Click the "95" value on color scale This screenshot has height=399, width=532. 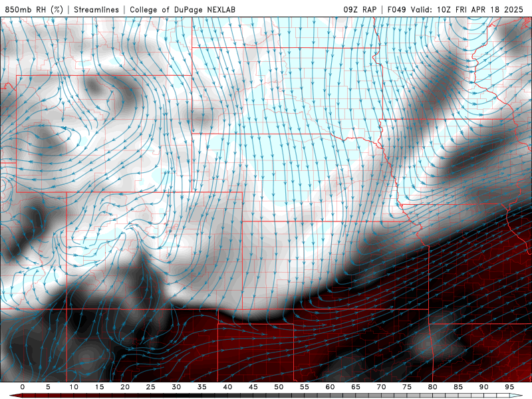pos(509,387)
